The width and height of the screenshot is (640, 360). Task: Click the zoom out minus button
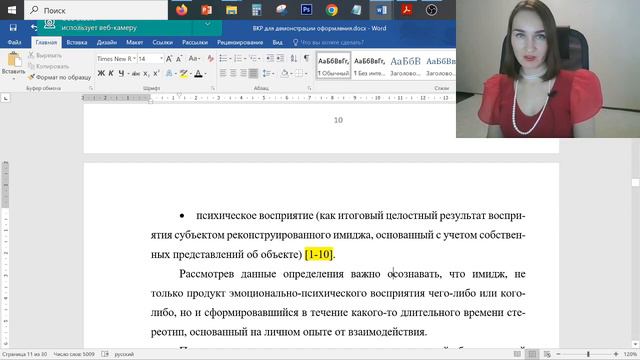tap(558, 354)
